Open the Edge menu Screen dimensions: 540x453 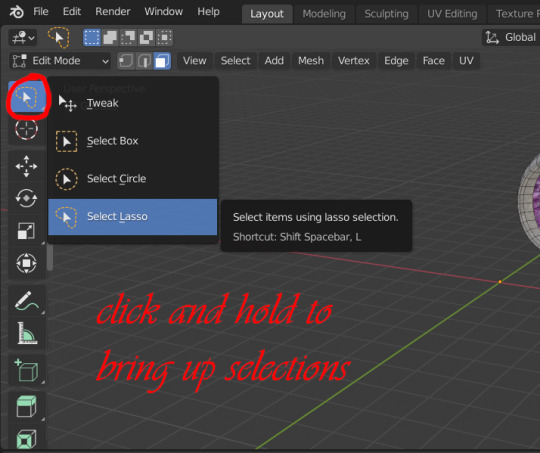click(x=396, y=61)
